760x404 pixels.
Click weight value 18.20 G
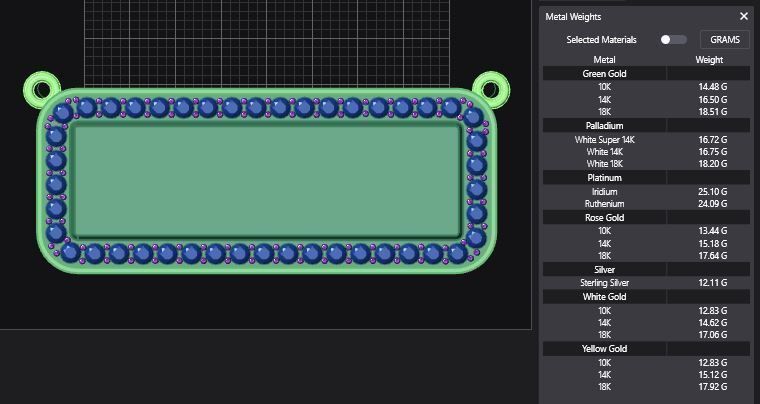(x=712, y=164)
